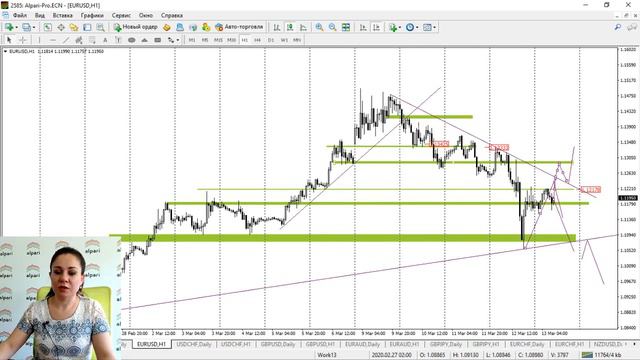Select the Ellipse shape tool
This screenshot has width=640, height=360.
131,40
